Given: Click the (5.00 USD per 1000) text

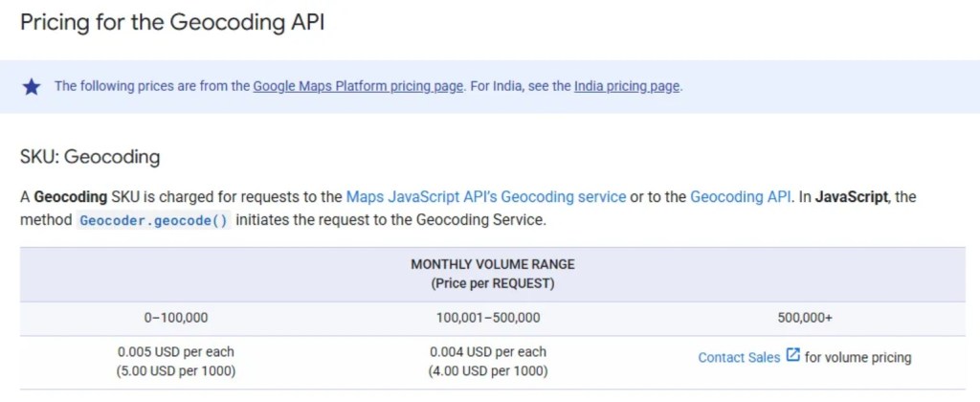Looking at the screenshot, I should pyautogui.click(x=175, y=370).
